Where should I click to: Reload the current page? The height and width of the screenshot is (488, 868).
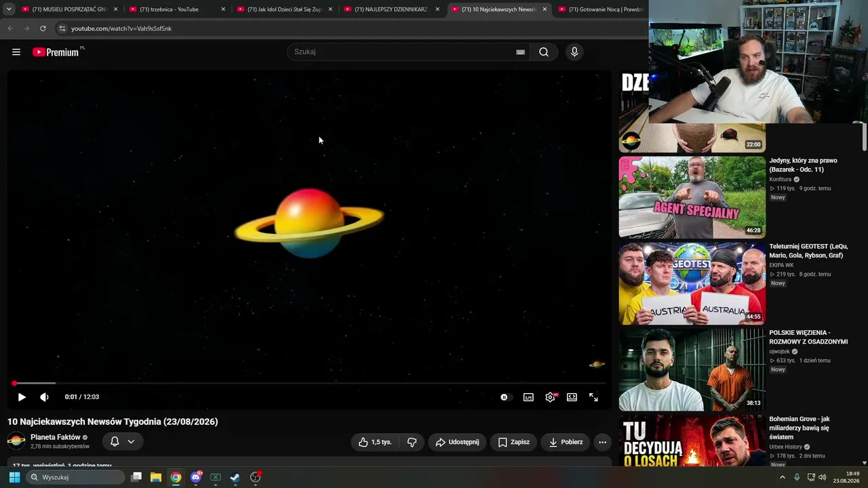click(x=43, y=28)
